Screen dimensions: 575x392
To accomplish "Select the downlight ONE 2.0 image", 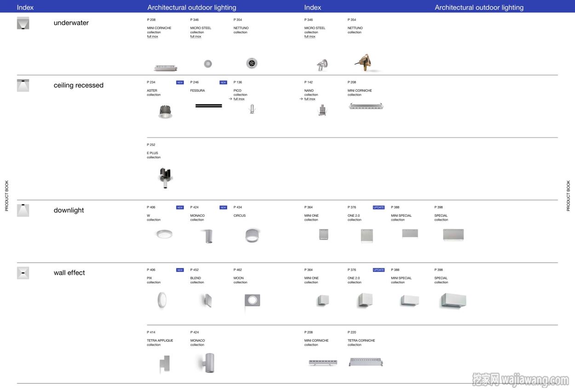I will point(367,236).
